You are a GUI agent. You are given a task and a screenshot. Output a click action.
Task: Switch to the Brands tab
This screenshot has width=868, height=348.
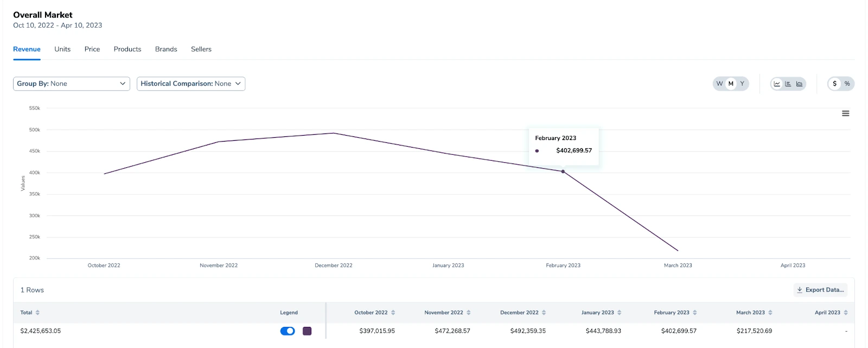[x=166, y=49]
